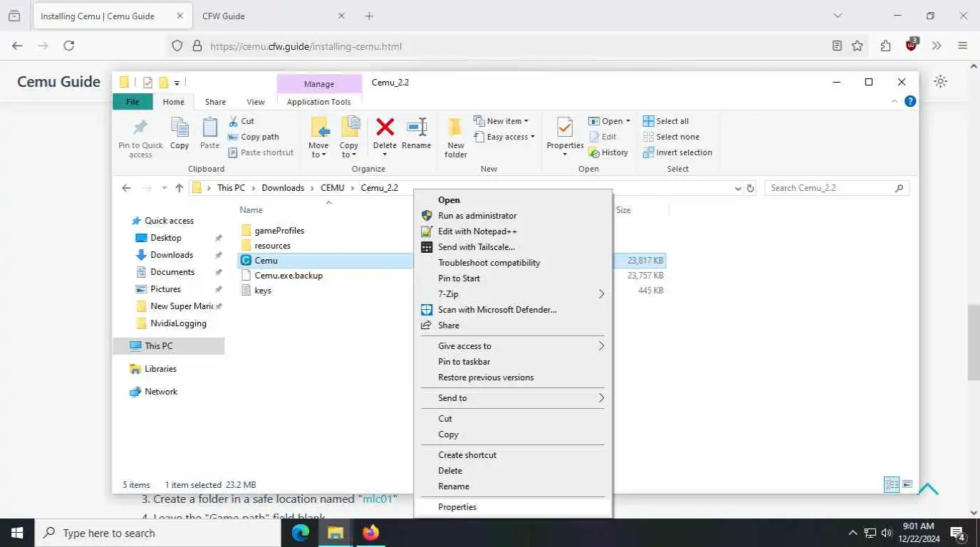Open the Easy access dropdown

504,137
